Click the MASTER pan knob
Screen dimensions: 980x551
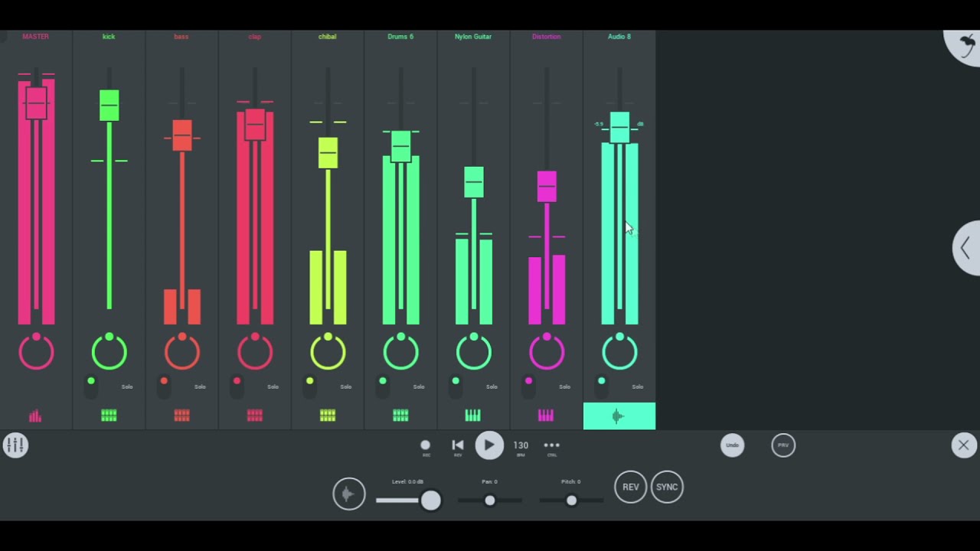point(36,352)
